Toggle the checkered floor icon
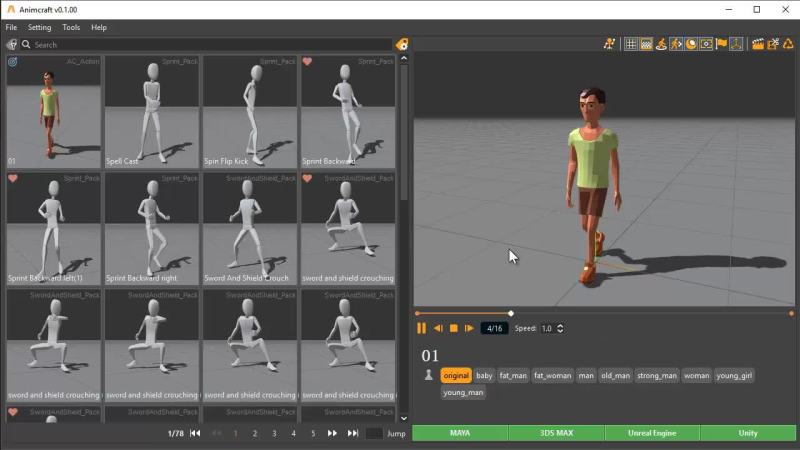The image size is (800, 450). point(646,44)
